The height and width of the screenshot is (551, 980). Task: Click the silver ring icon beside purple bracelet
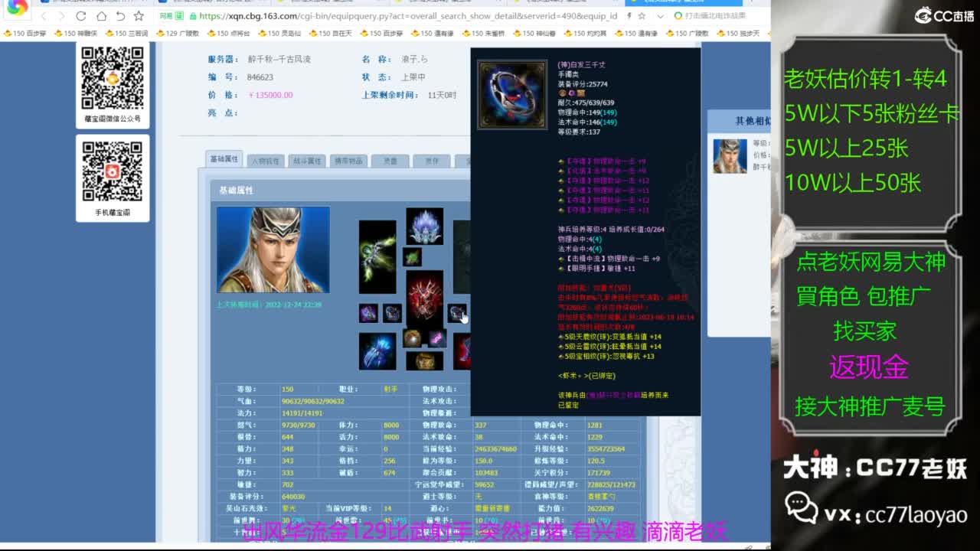coord(392,313)
